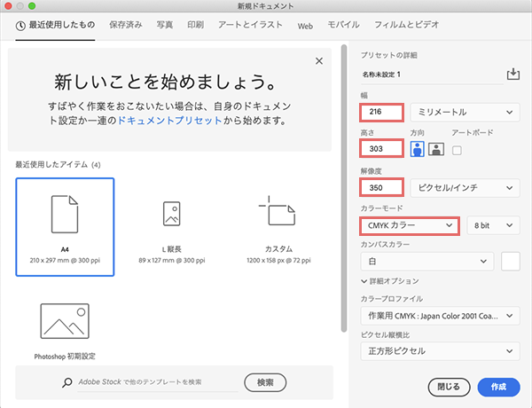Open the ピクセル/インチ resolution unit dropdown
The height and width of the screenshot is (408, 532).
[x=465, y=188]
